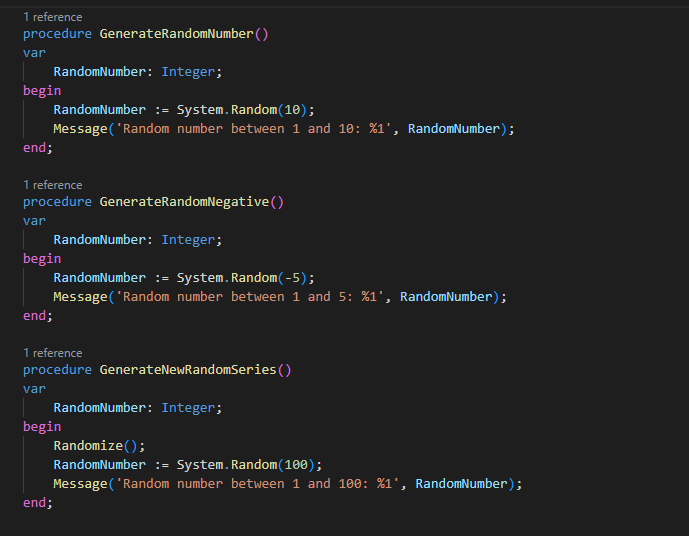689x536 pixels.
Task: Click the System.Random(-5) call
Action: (x=242, y=278)
